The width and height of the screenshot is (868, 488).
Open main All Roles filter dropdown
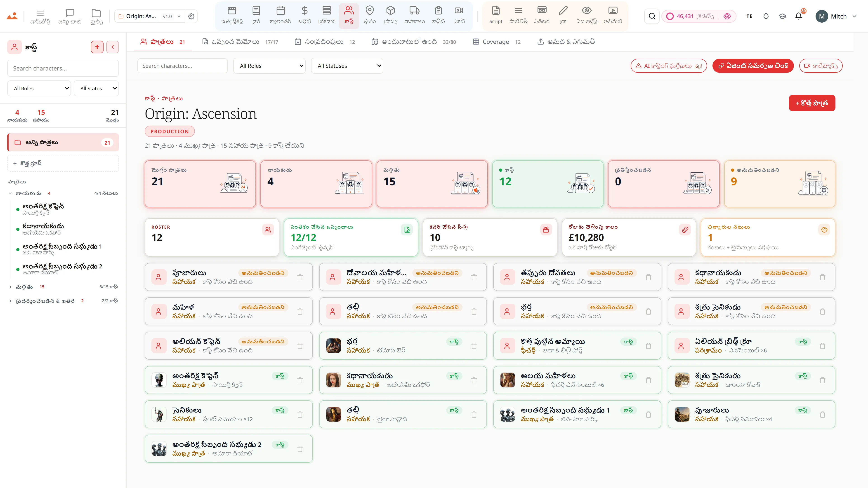pyautogui.click(x=269, y=66)
